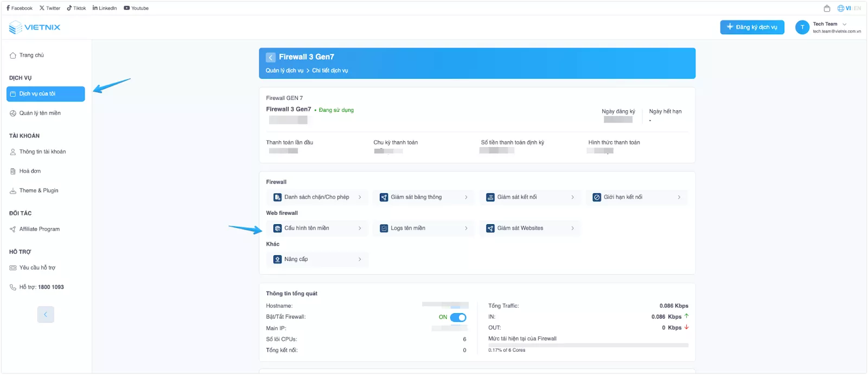Click the globe language icon
868x375 pixels.
840,8
